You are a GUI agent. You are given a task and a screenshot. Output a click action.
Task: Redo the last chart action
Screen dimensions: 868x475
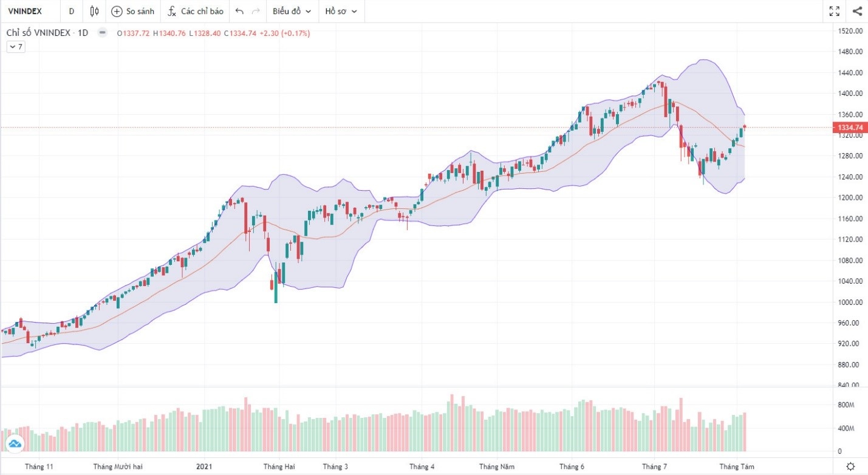(256, 11)
